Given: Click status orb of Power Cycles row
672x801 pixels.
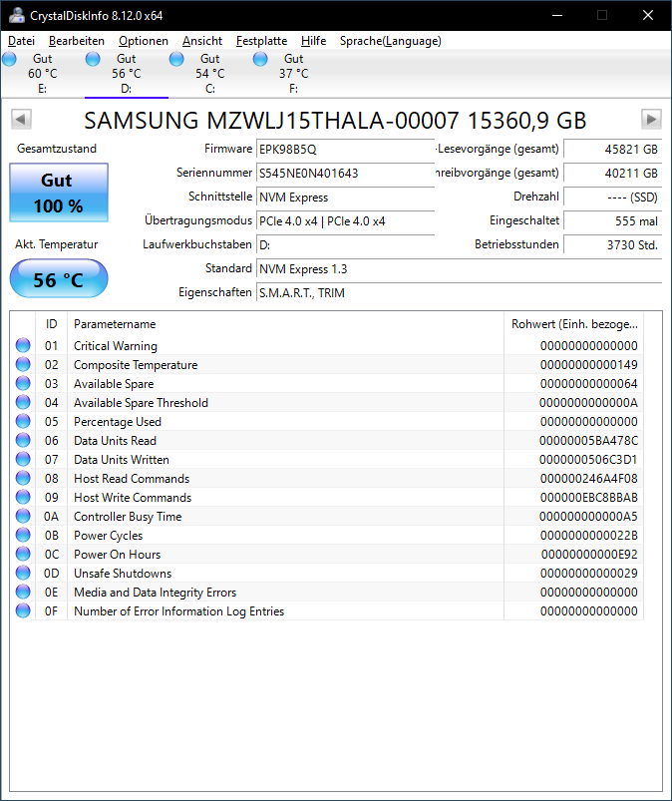Looking at the screenshot, I should [x=23, y=535].
